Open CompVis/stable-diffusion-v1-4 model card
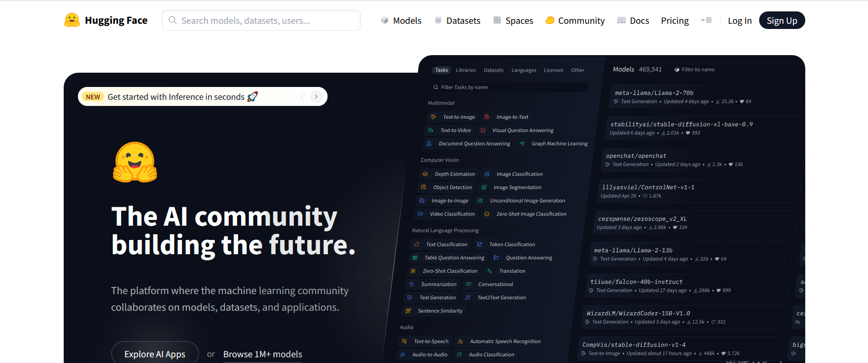Screen dimensions: 868x363 pos(680,348)
